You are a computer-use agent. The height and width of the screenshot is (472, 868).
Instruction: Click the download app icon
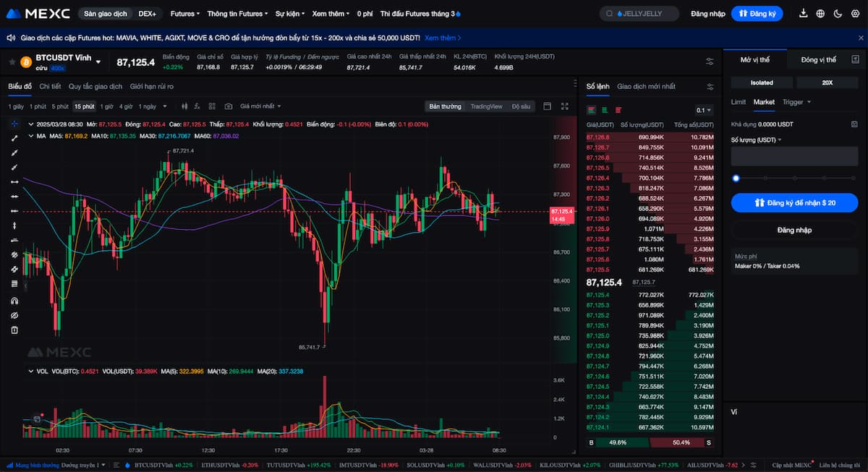804,14
